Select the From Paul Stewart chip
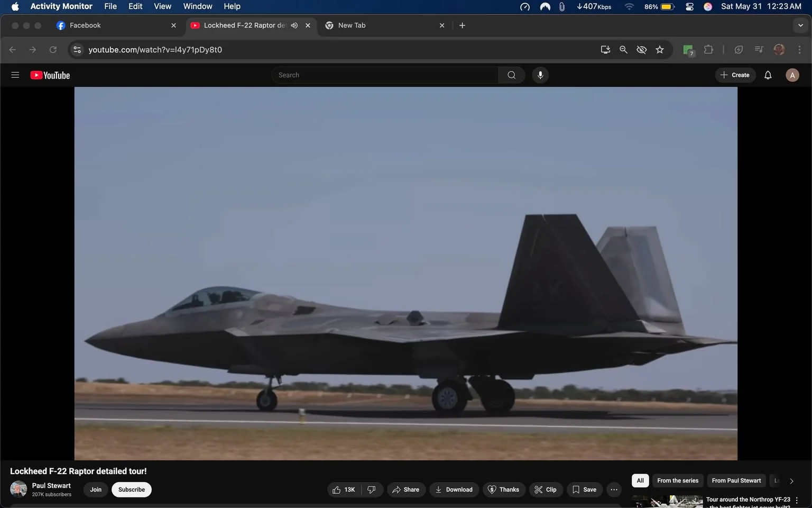This screenshot has width=812, height=508. (x=736, y=480)
